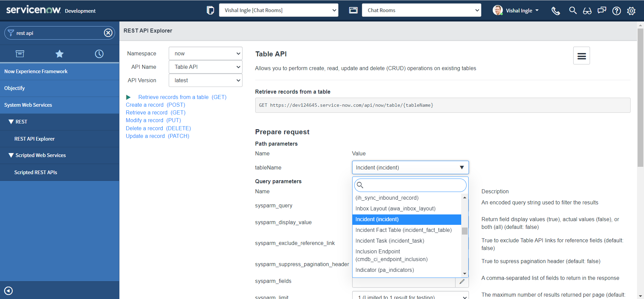Clear the navigator filter text
Viewport: 644px width, 299px height.
(108, 33)
